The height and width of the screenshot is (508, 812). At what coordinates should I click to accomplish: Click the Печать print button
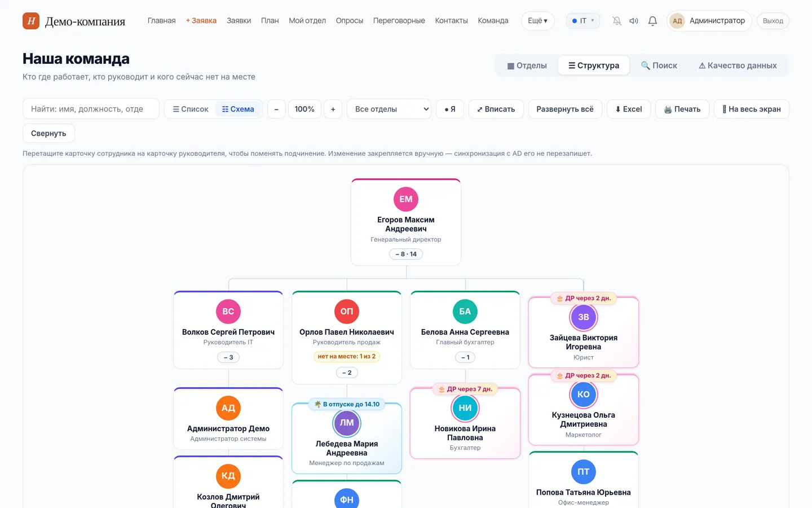pos(682,109)
